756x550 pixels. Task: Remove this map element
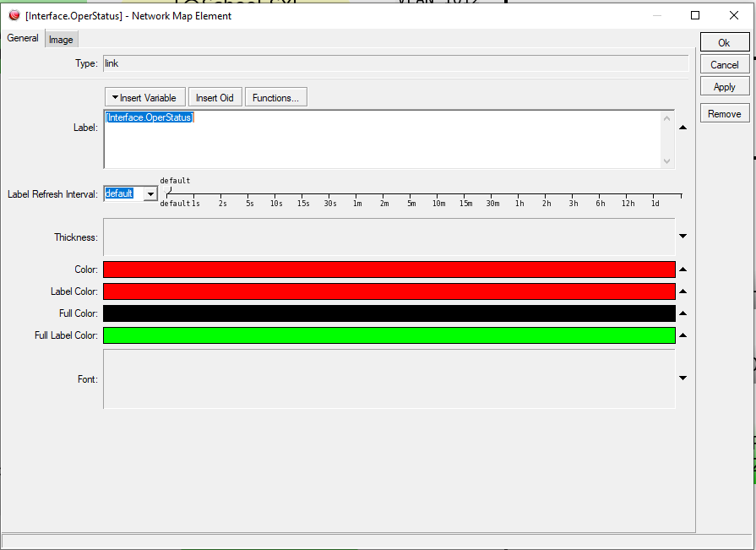click(x=724, y=114)
